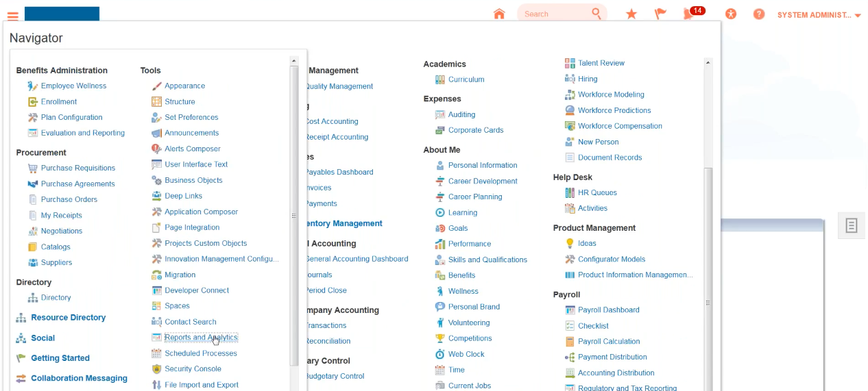Select Workforce Compensation link
The height and width of the screenshot is (391, 868).
click(x=620, y=126)
